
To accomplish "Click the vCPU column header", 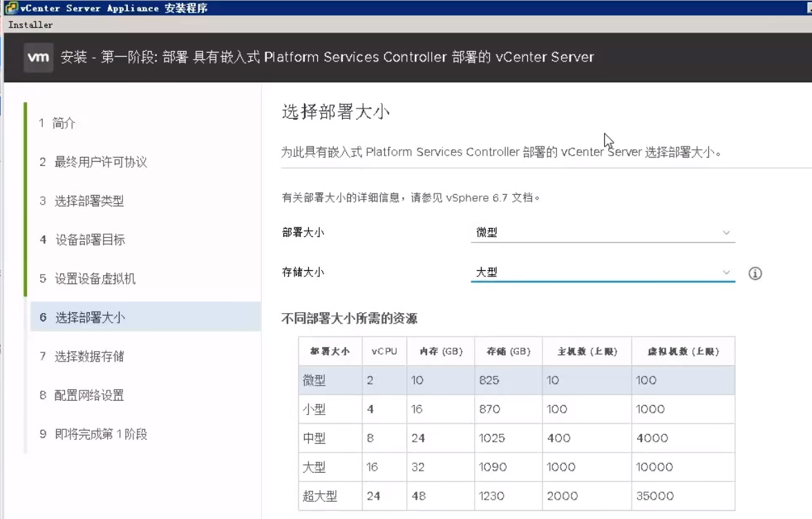I will point(384,352).
